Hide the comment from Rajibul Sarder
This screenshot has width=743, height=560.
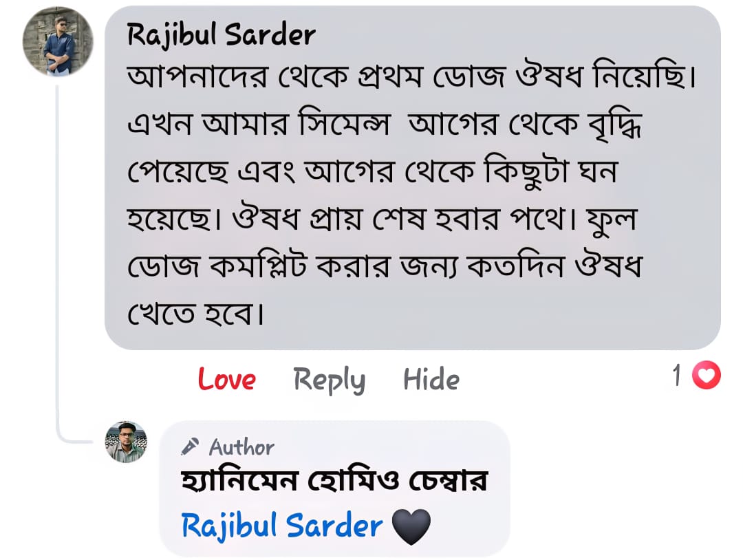tap(431, 379)
